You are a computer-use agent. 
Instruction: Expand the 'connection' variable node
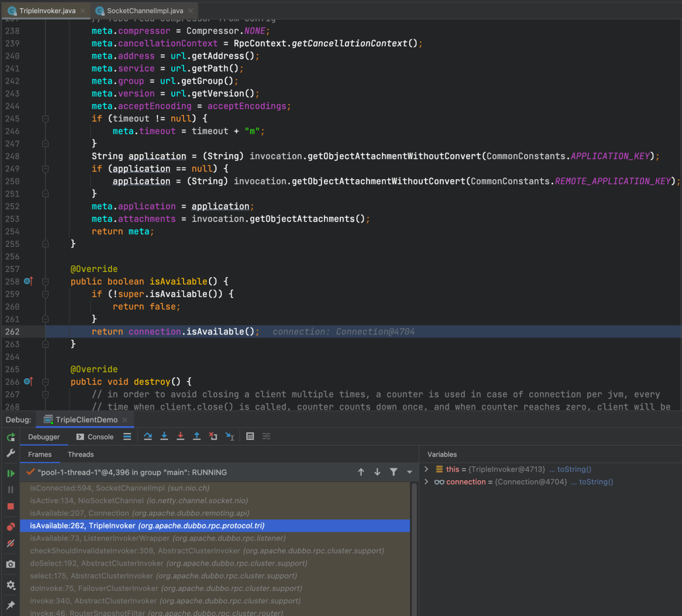(x=427, y=482)
